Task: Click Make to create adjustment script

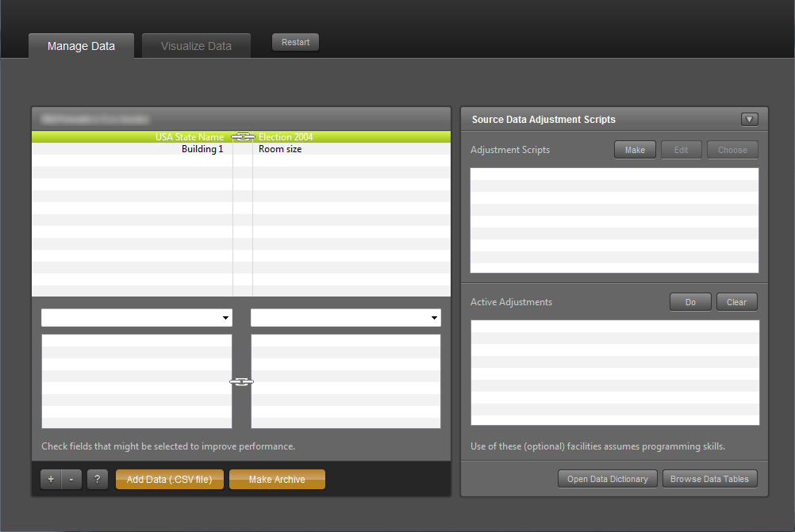Action: click(x=635, y=150)
